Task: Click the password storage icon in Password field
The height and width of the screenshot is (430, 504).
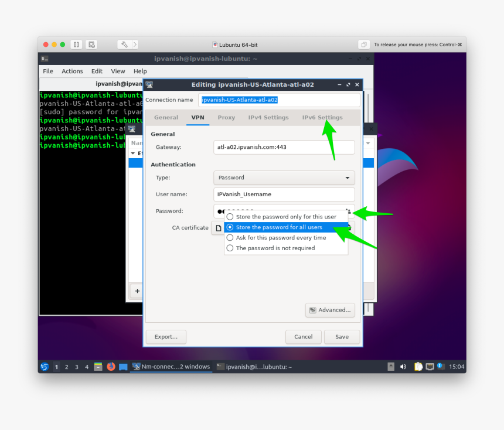Action: pyautogui.click(x=349, y=211)
